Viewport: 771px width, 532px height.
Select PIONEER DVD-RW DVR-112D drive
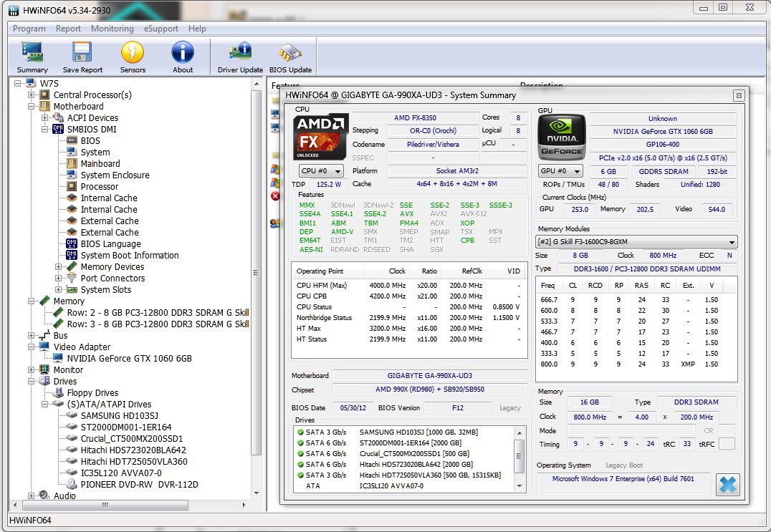point(139,485)
